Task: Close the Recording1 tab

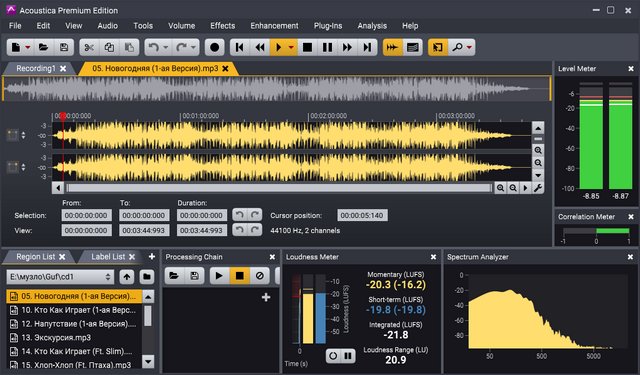Action: tap(63, 69)
